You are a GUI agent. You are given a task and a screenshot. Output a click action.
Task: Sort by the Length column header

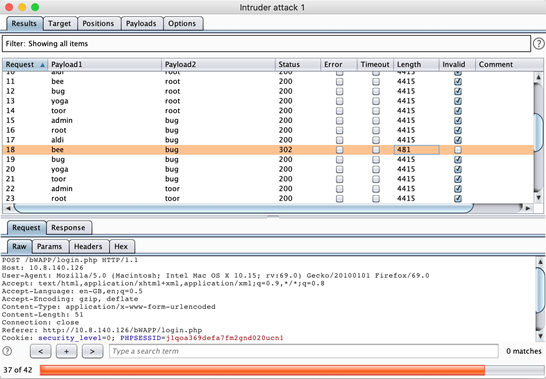(x=416, y=64)
